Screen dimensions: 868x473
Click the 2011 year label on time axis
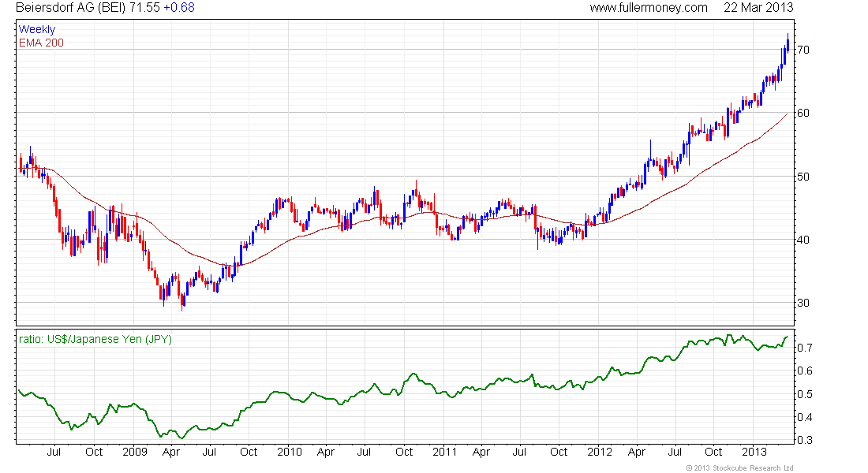(444, 452)
